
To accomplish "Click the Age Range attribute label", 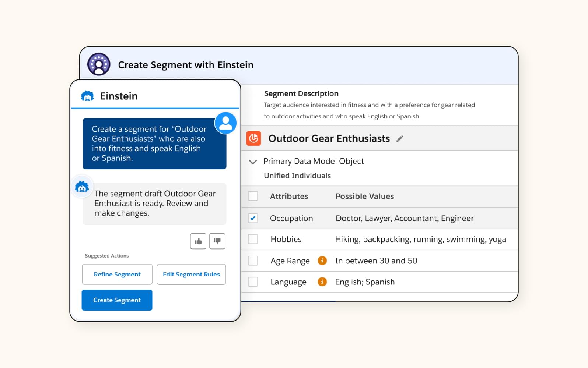I will point(290,261).
